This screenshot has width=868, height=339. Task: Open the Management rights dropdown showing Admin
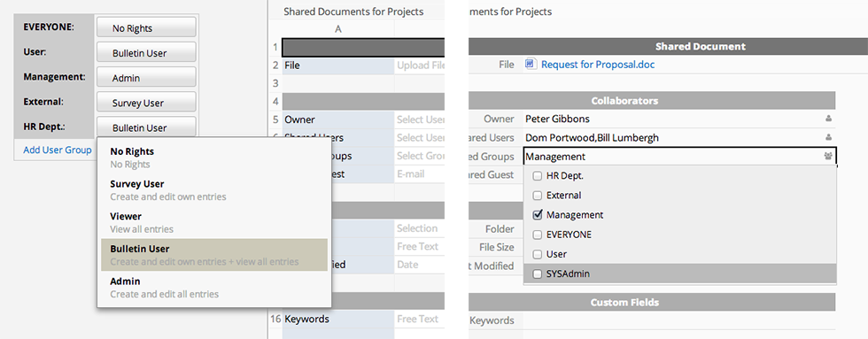tap(146, 77)
